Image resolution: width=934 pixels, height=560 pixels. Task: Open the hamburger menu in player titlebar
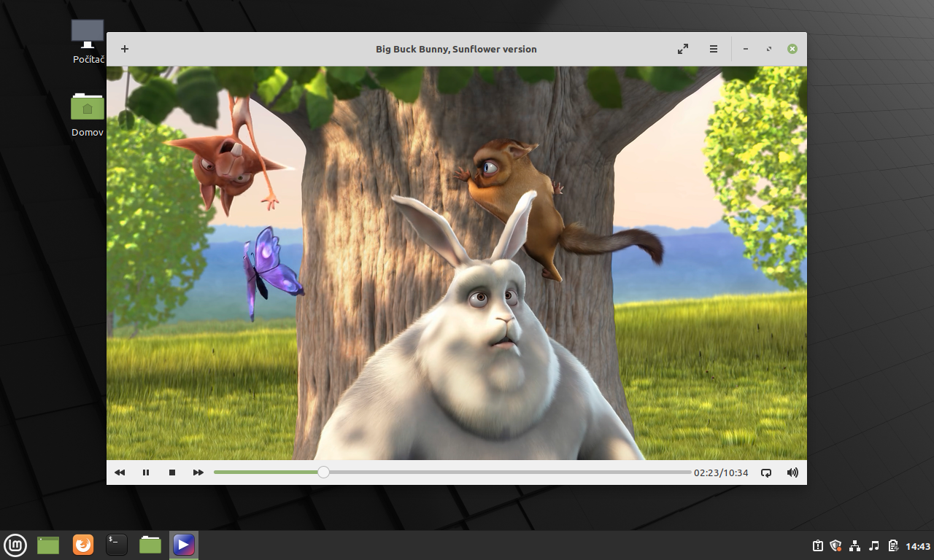click(713, 49)
